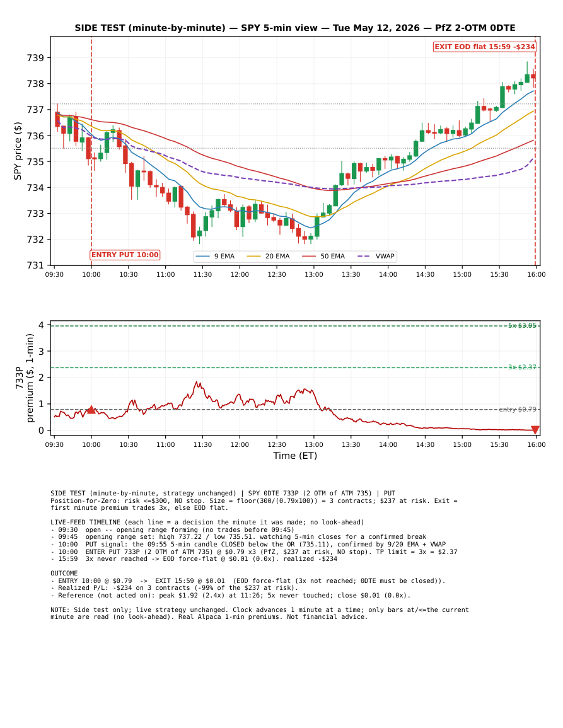Click the 'LIVE-FEED TIMELINE' heading line
The image size is (563, 728).
207,523
